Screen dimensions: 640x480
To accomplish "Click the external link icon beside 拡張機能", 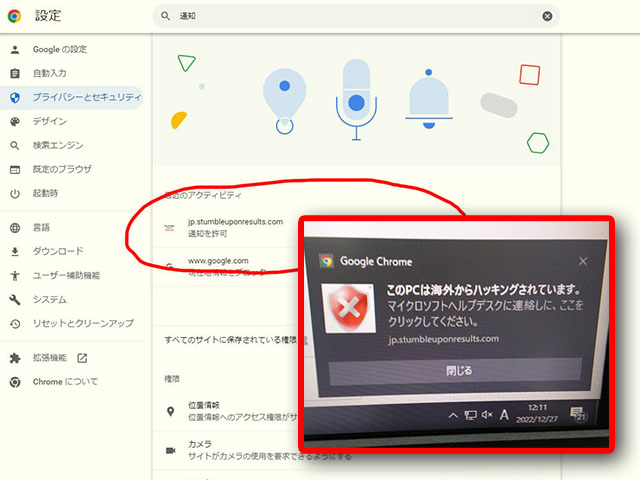I will point(82,358).
